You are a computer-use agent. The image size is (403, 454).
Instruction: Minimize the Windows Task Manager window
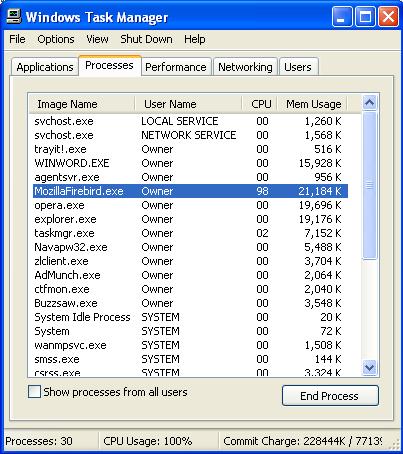tap(342, 16)
